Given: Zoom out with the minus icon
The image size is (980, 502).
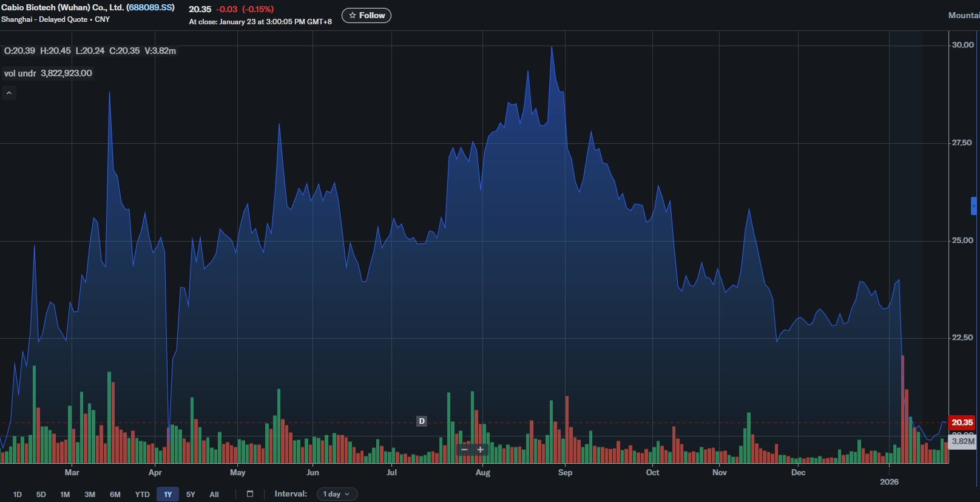Looking at the screenshot, I should [x=465, y=450].
